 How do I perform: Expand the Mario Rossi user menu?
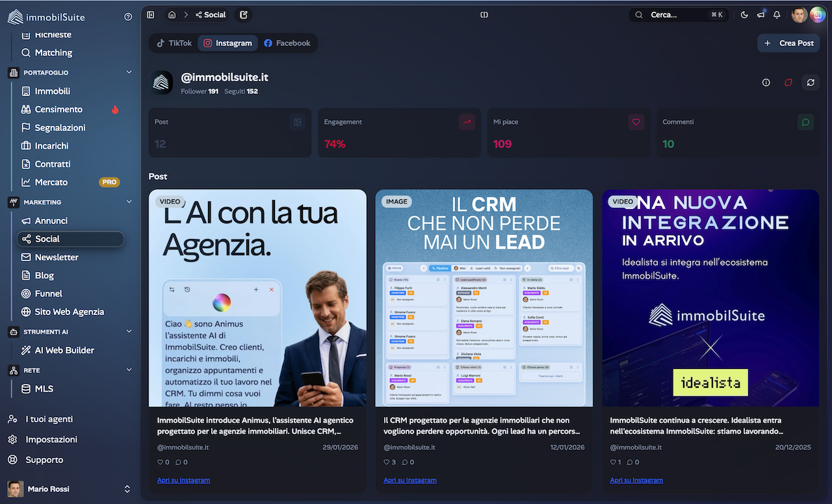[127, 489]
